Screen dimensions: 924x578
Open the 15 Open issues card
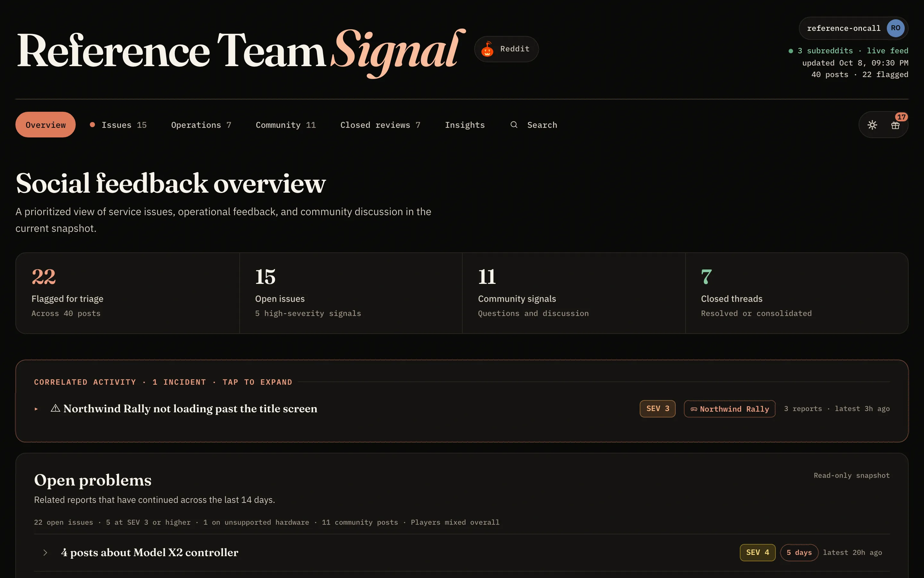coord(351,293)
